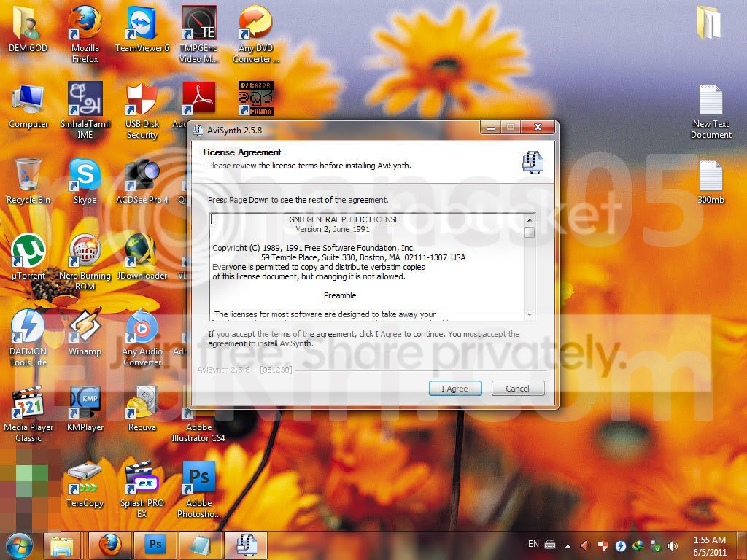Click inside the GNU license text box

coord(367,267)
